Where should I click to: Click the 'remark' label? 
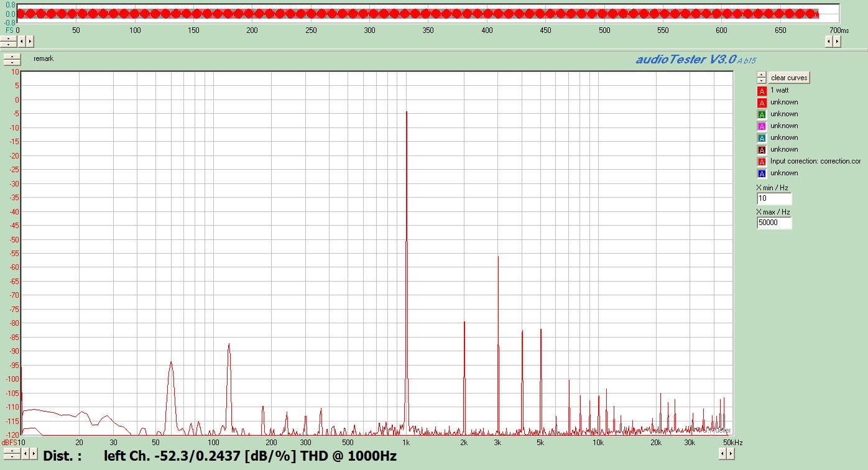click(44, 58)
